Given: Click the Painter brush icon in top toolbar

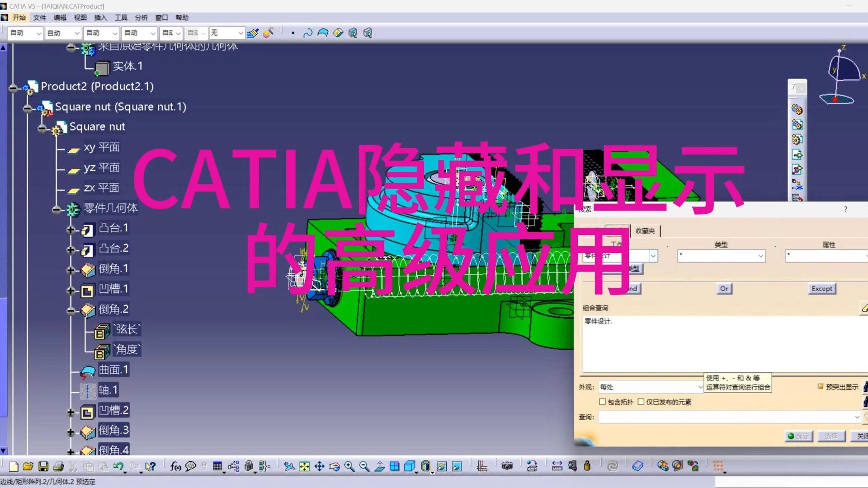Looking at the screenshot, I should tap(253, 33).
